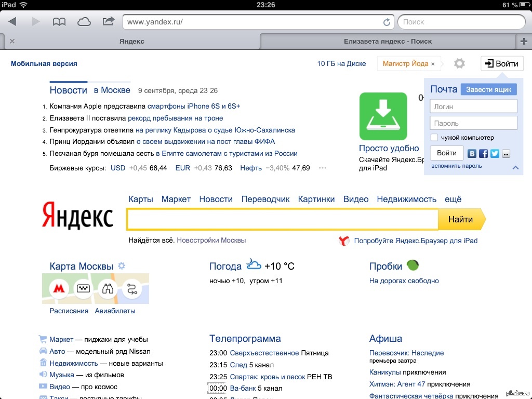This screenshot has height=399, width=532.
Task: Focus the Yandex search box
Action: 282,220
